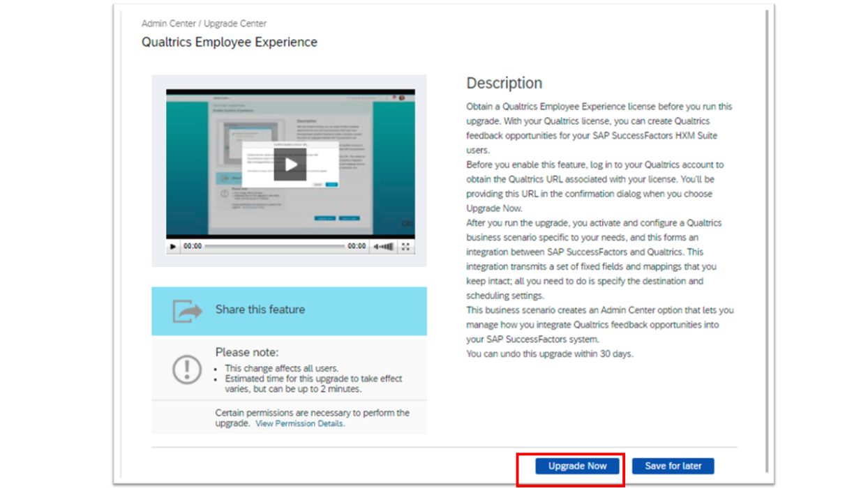Click Save for later
The height and width of the screenshot is (488, 868).
[672, 466]
